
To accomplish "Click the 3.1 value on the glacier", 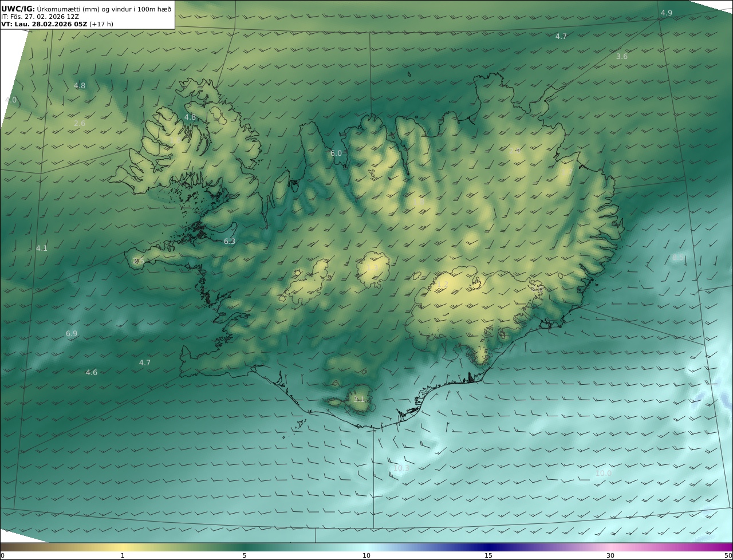I will [x=359, y=400].
